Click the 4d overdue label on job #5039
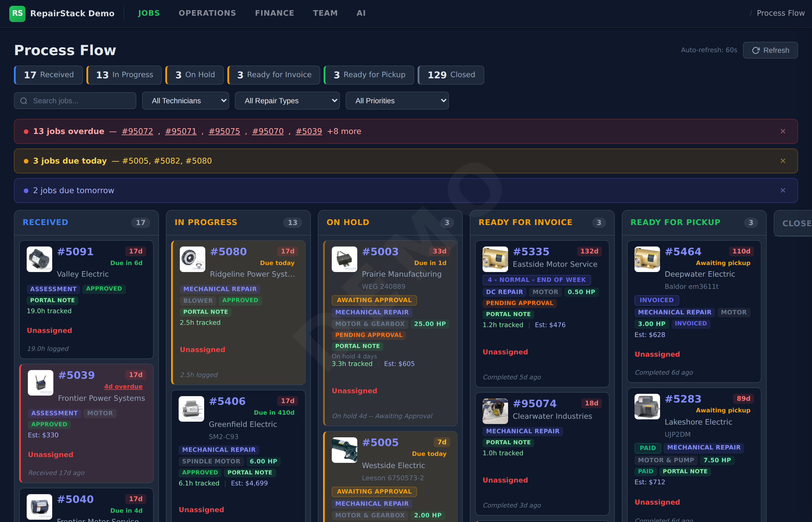This screenshot has width=812, height=522. point(123,387)
